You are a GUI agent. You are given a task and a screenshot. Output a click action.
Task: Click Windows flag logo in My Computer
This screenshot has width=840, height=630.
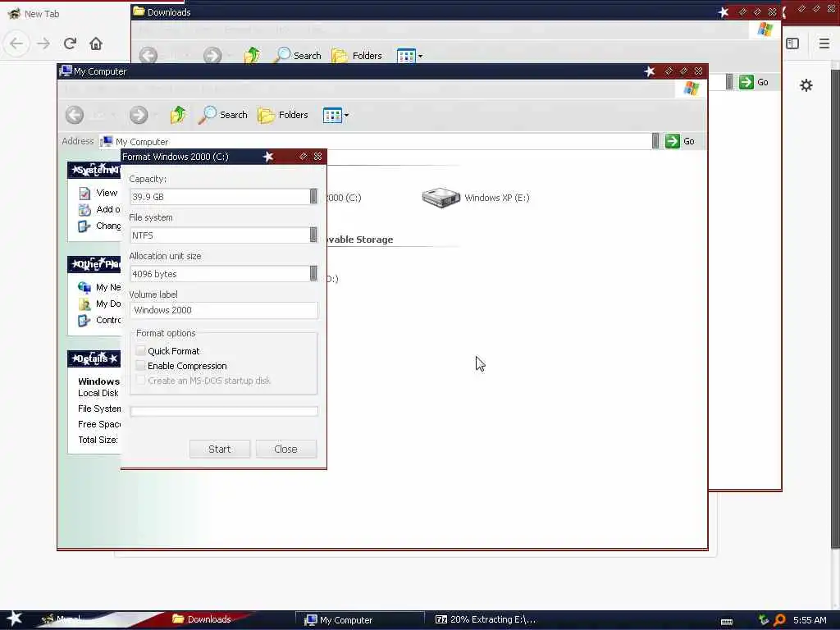coord(691,89)
